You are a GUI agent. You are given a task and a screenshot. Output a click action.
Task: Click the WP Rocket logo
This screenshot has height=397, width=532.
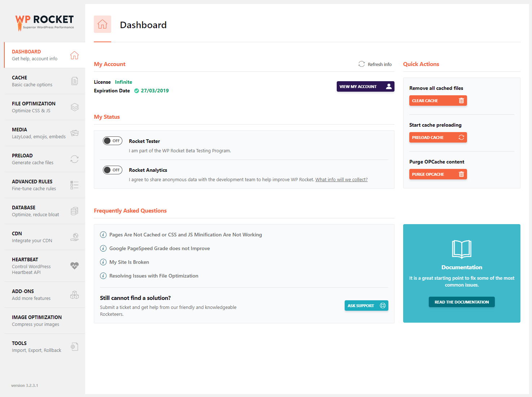(44, 23)
